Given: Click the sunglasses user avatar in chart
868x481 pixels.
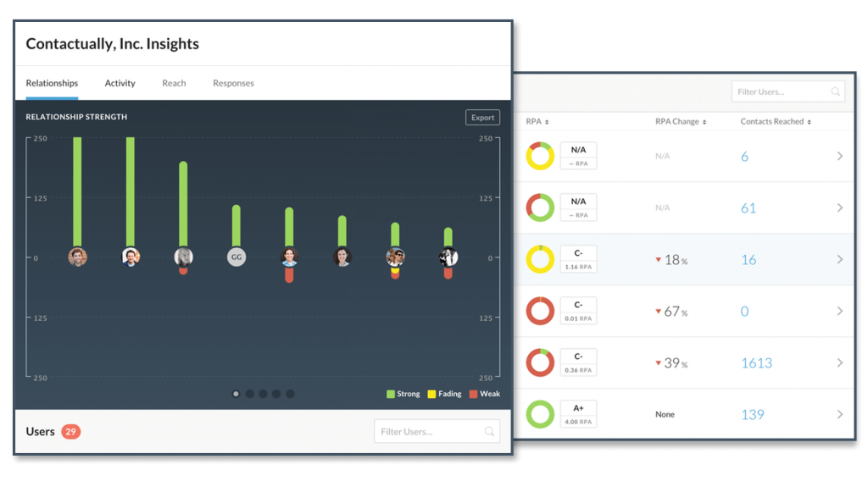Looking at the screenshot, I should point(395,257).
